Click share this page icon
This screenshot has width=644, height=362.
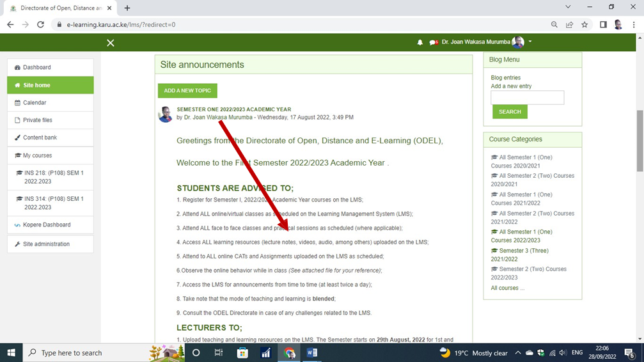coord(569,25)
